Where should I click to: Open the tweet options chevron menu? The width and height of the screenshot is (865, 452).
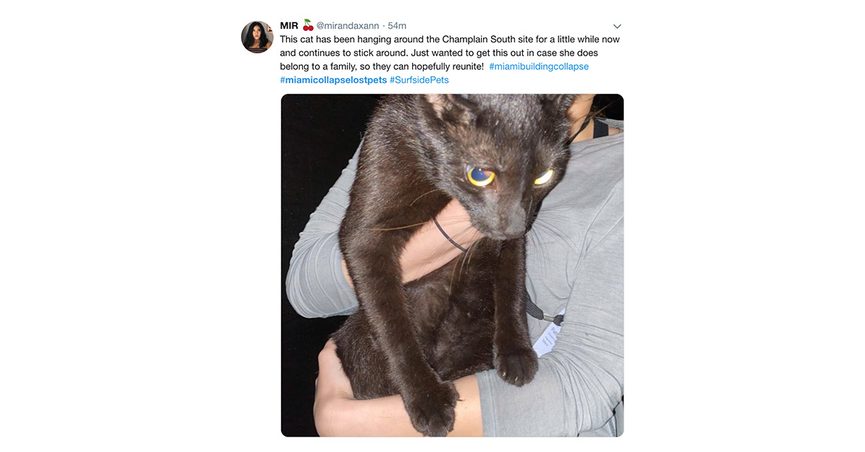click(617, 26)
